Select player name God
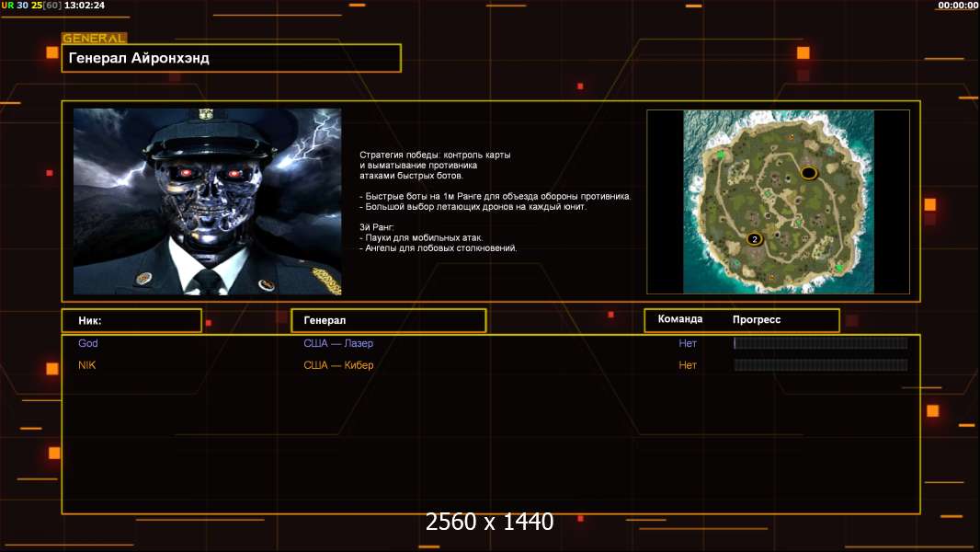The width and height of the screenshot is (980, 552). click(x=88, y=343)
